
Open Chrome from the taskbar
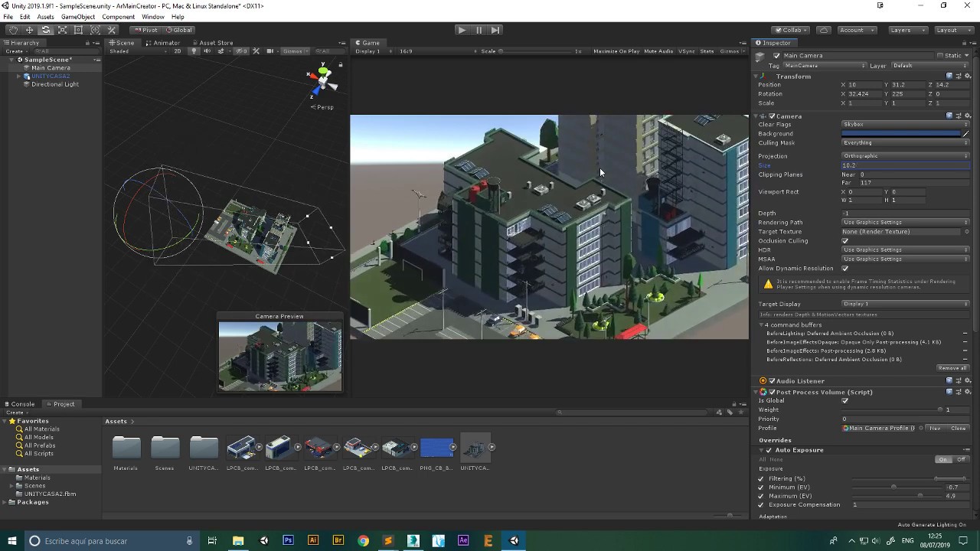click(x=363, y=540)
